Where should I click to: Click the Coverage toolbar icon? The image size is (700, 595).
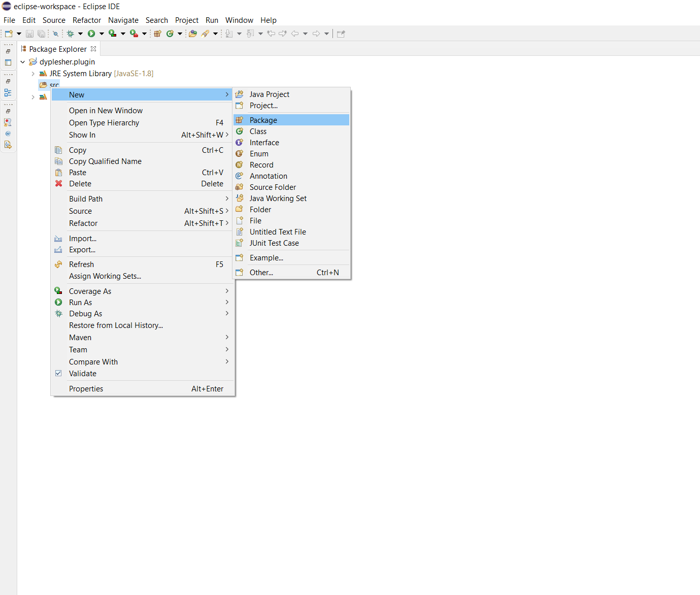pos(112,34)
